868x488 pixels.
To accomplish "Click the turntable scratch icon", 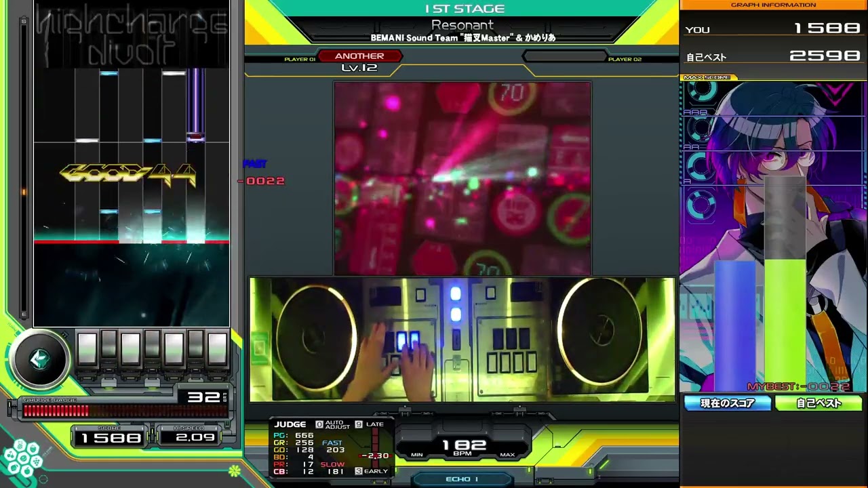I will click(x=39, y=359).
